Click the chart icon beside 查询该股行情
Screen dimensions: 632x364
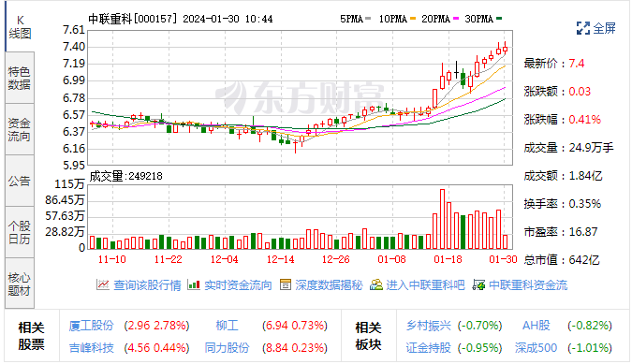(x=102, y=285)
